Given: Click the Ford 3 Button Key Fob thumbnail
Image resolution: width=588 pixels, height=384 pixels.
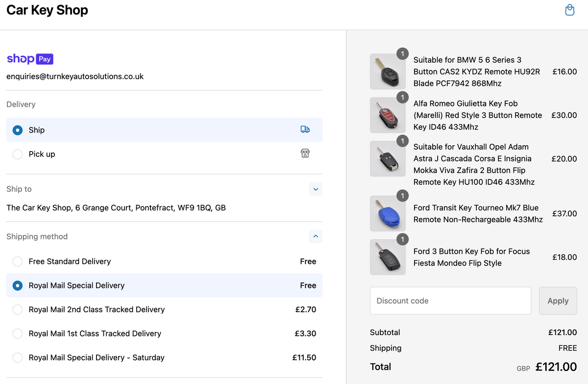Looking at the screenshot, I should tap(388, 257).
